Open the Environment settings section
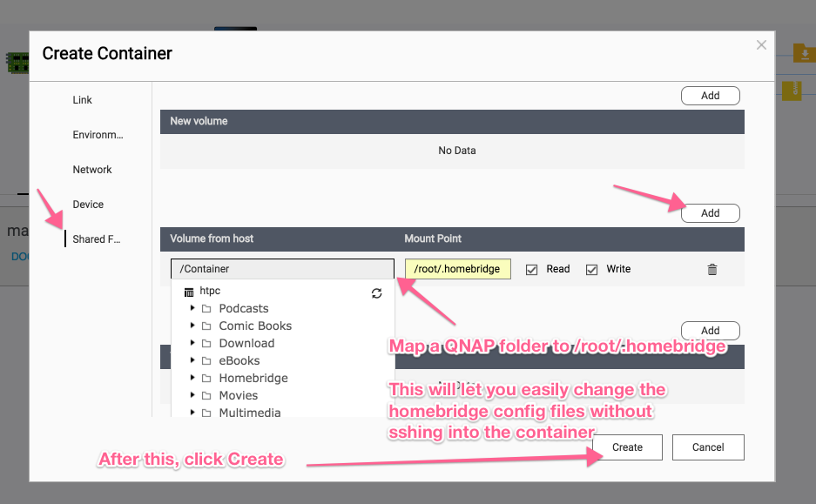The height and width of the screenshot is (504, 816). point(98,135)
